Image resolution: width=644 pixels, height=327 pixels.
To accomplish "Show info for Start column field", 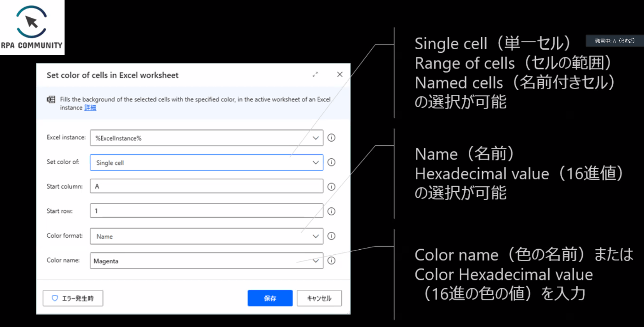I will click(x=331, y=187).
